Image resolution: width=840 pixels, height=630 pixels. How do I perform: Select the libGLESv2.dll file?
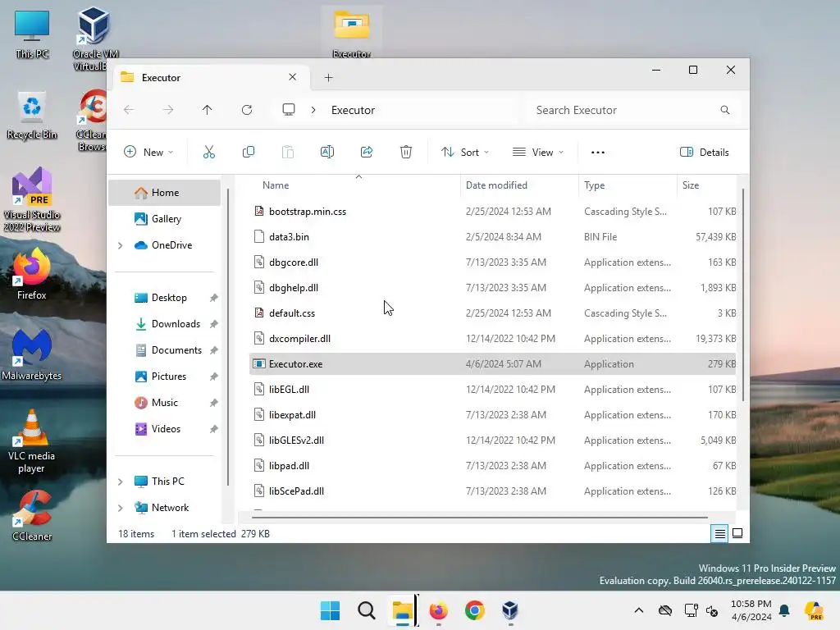[x=493, y=441]
